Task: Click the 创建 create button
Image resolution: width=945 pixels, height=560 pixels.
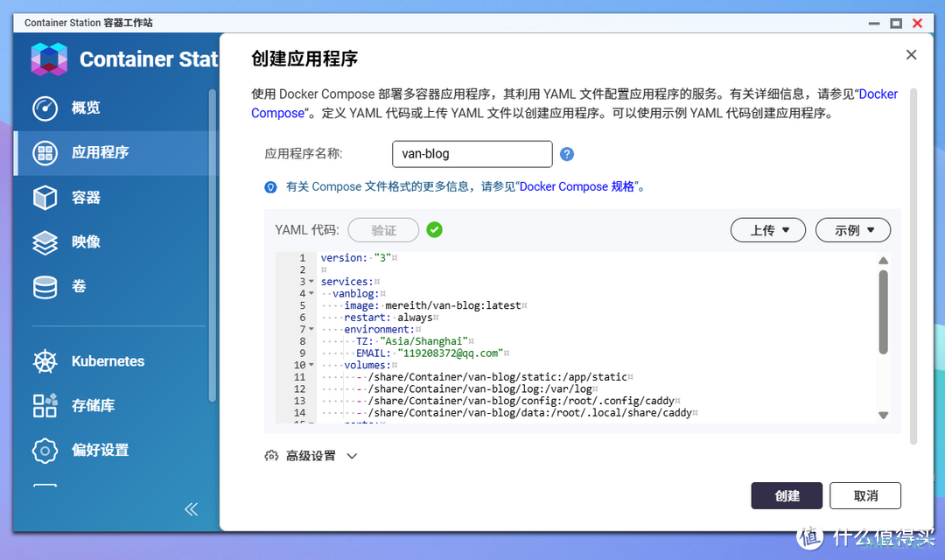Action: (x=787, y=495)
